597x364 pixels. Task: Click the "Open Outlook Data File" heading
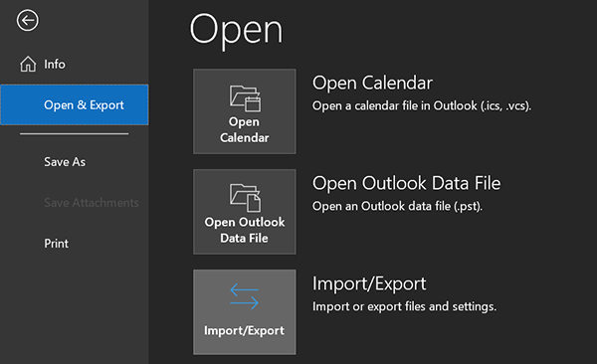407,183
